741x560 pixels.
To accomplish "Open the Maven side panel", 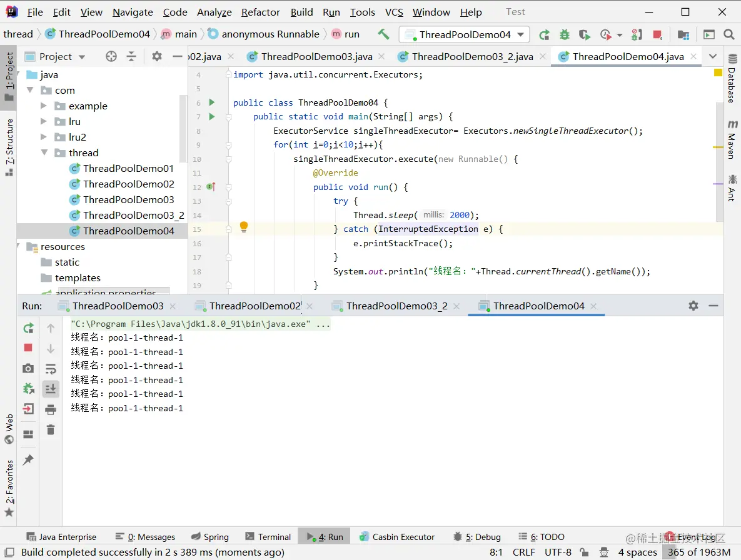I will tap(732, 140).
